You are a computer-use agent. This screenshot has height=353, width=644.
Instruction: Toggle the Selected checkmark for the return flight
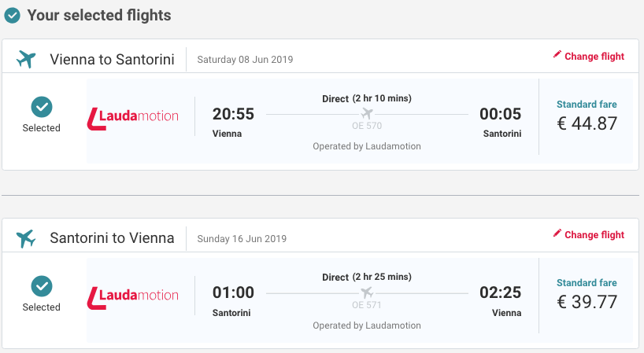coord(41,285)
